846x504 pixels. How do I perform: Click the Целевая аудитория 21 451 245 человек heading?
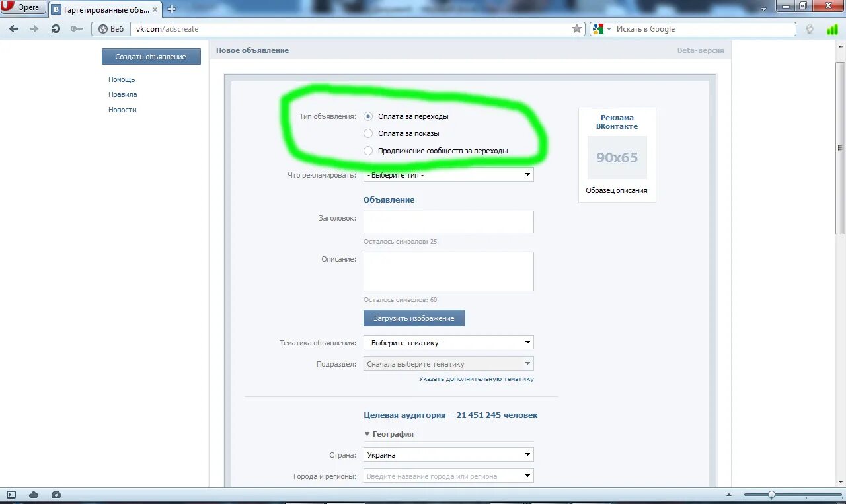(x=451, y=415)
